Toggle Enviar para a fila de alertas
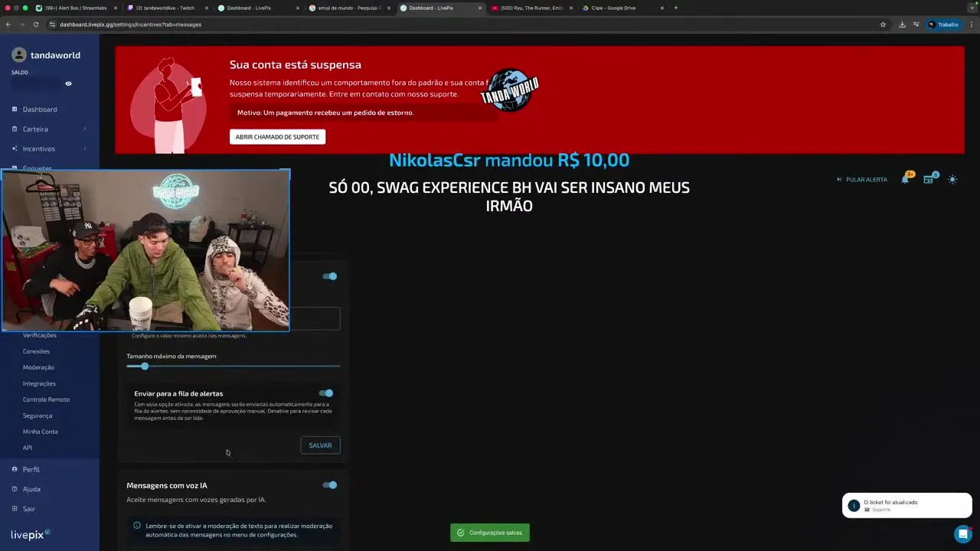The image size is (980, 551). pyautogui.click(x=326, y=393)
